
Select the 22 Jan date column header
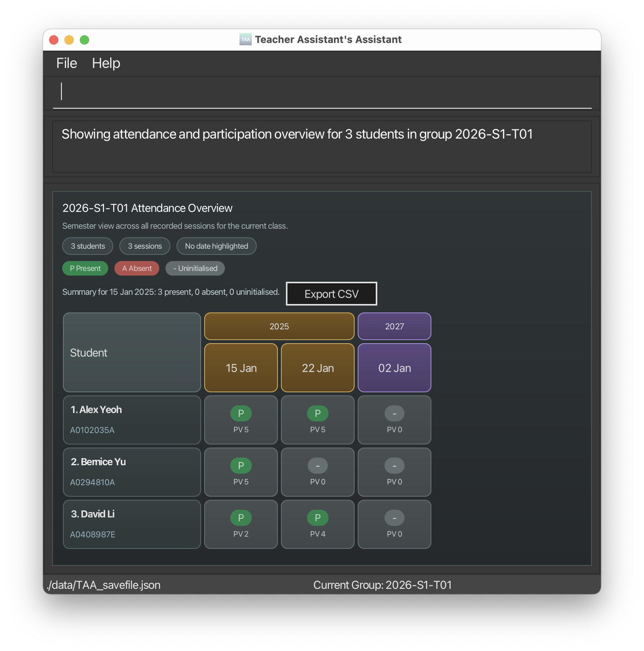click(317, 368)
